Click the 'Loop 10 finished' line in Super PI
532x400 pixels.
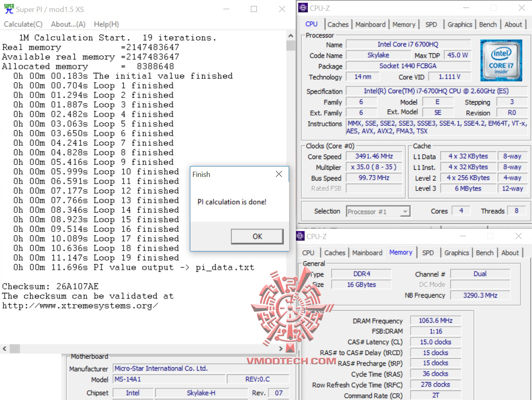96,172
